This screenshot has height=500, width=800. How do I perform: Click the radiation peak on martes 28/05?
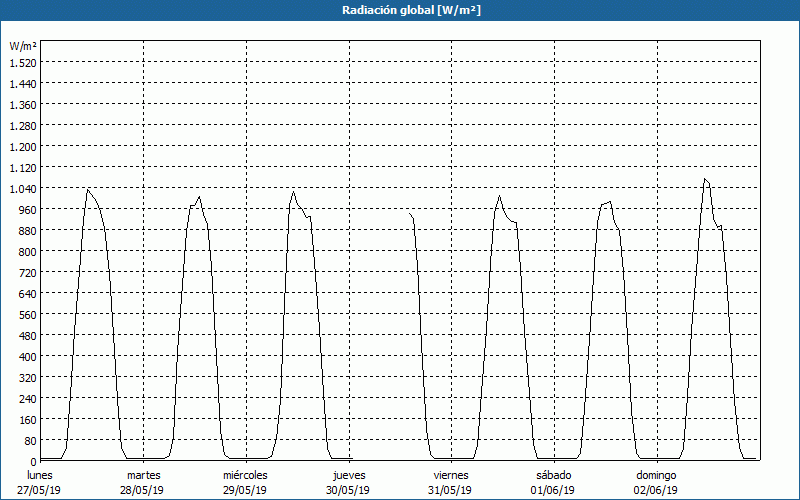pyautogui.click(x=199, y=197)
